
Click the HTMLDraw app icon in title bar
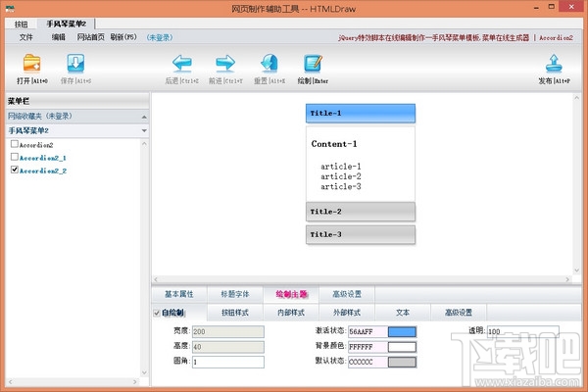click(x=10, y=8)
